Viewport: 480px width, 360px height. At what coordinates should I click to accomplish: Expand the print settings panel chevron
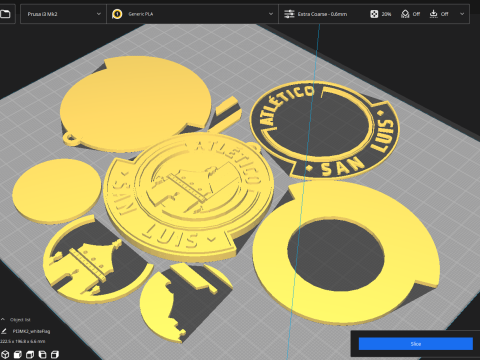coord(462,14)
